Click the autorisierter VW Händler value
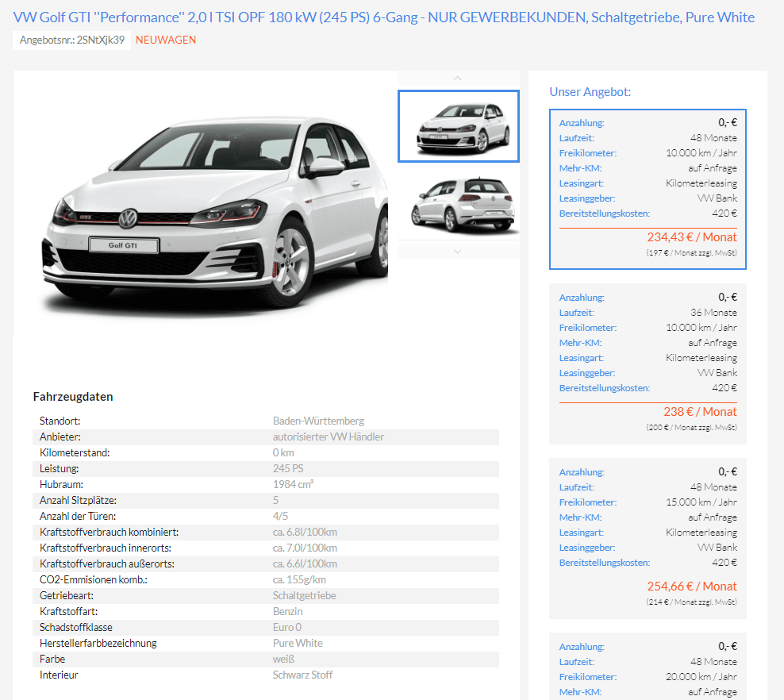 click(329, 437)
